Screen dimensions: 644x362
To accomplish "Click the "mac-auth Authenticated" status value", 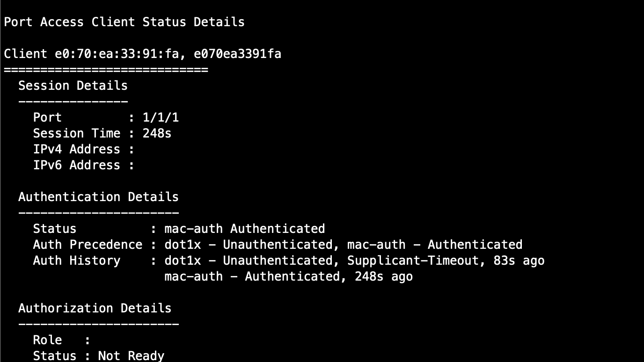I will point(244,229).
